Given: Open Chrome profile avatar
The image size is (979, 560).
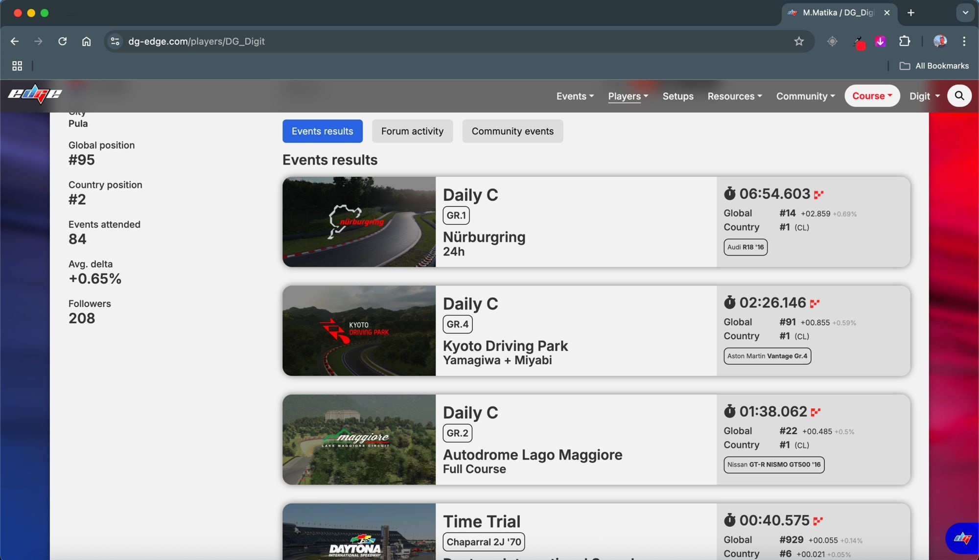Looking at the screenshot, I should pos(940,42).
